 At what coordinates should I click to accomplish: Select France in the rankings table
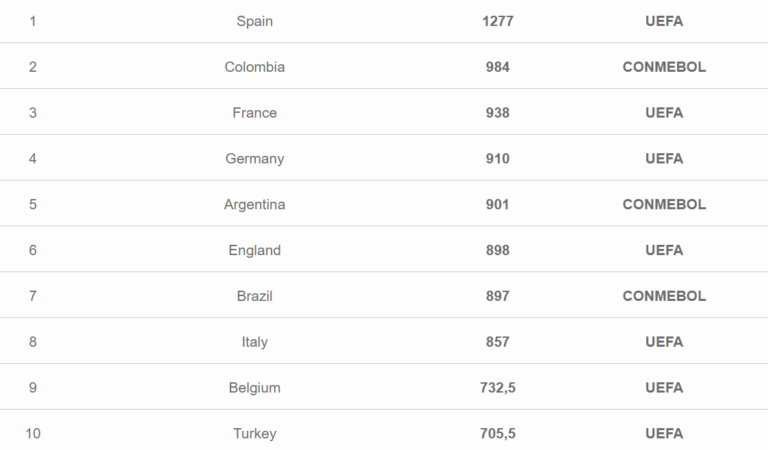pyautogui.click(x=254, y=113)
